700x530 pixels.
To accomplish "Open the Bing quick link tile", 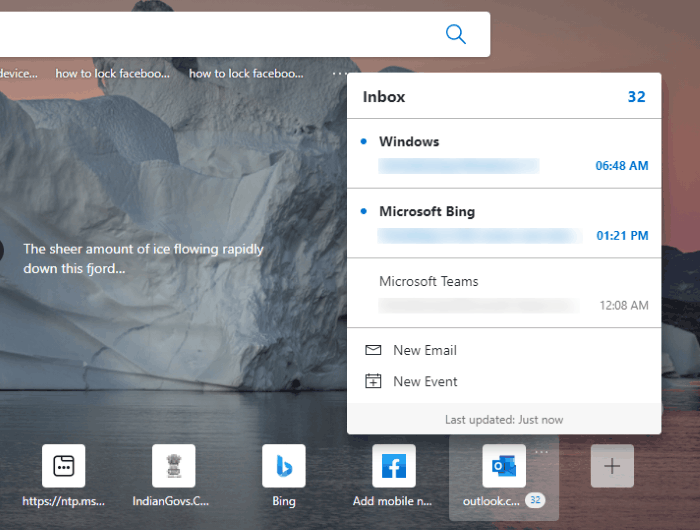I will click(284, 466).
